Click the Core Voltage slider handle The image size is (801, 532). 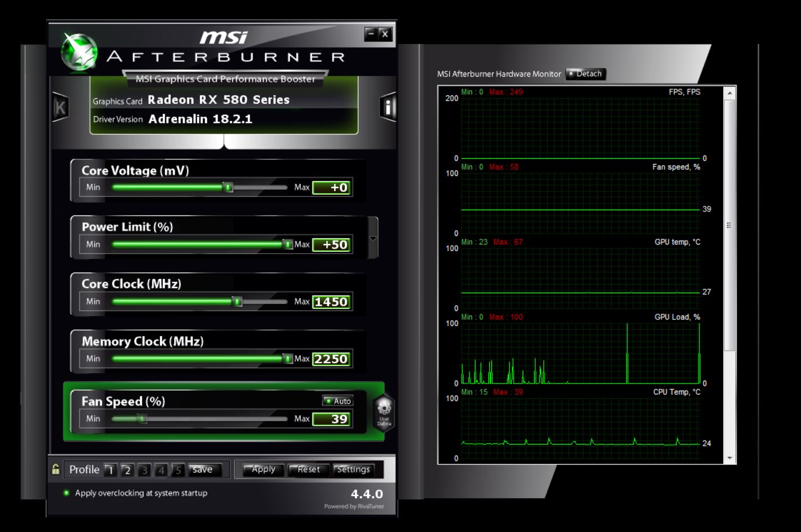(x=228, y=187)
